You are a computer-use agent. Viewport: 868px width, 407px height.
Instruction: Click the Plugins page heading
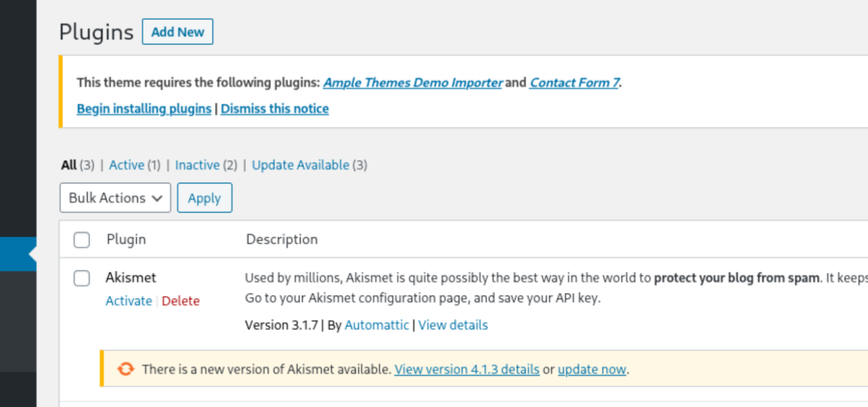tap(96, 32)
